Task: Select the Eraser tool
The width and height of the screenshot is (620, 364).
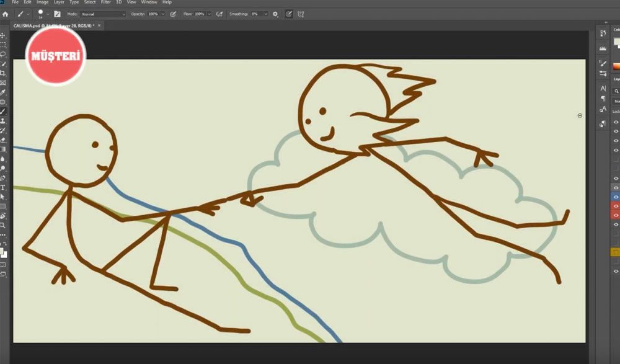Action: 2,140
